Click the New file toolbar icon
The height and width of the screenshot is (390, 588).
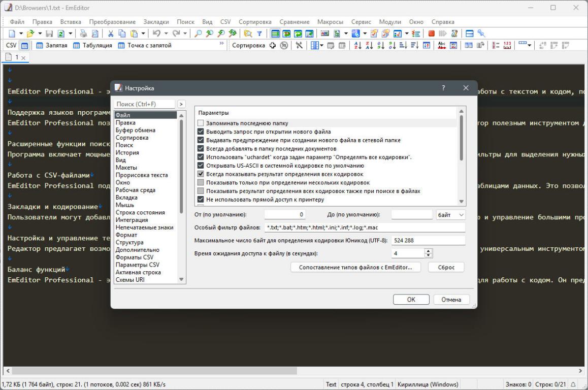(x=12, y=34)
